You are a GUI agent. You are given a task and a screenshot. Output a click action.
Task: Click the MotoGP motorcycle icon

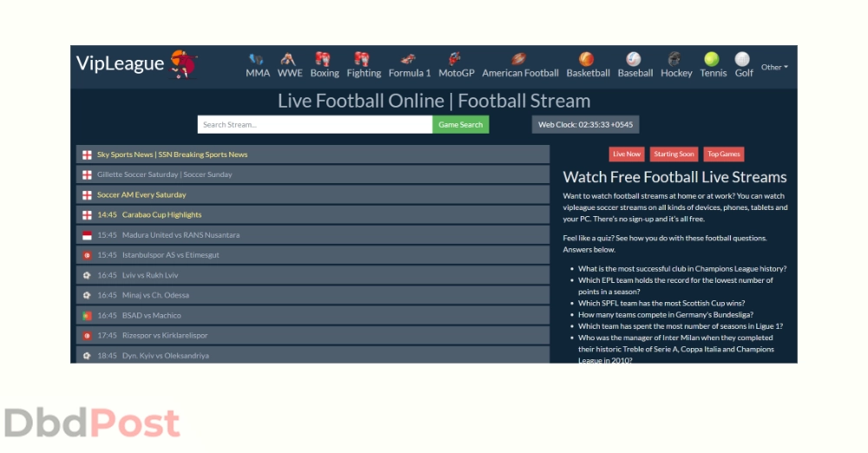[455, 59]
